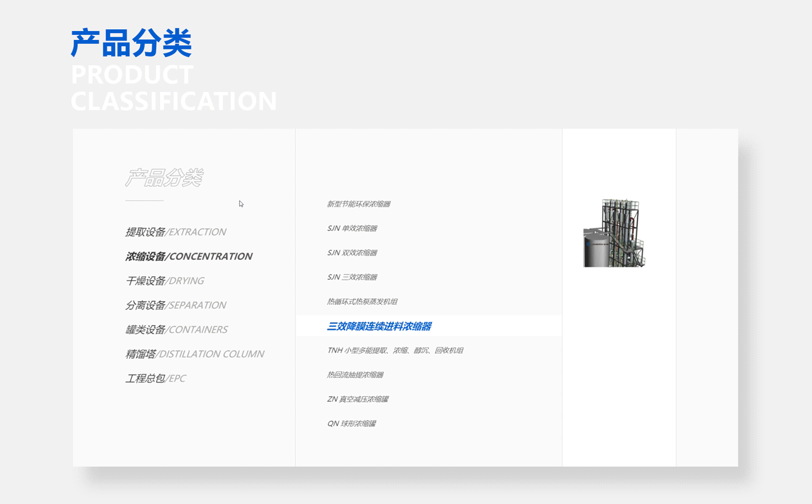Click the blue 产品分类 page heading
Screen dimensions: 812x504
point(131,43)
